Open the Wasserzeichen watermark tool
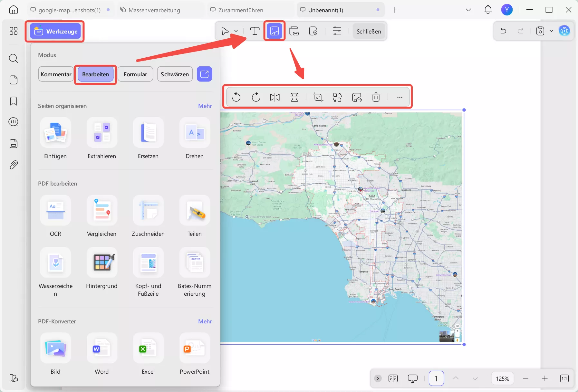 pos(55,272)
